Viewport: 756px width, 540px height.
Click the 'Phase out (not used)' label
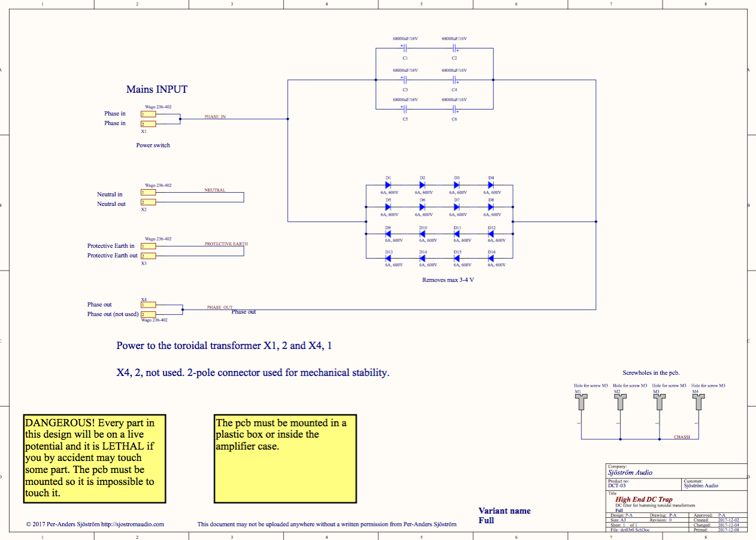[113, 314]
